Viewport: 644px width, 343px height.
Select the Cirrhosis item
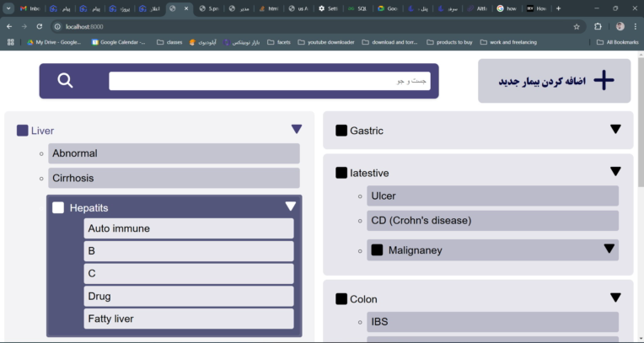tap(174, 178)
